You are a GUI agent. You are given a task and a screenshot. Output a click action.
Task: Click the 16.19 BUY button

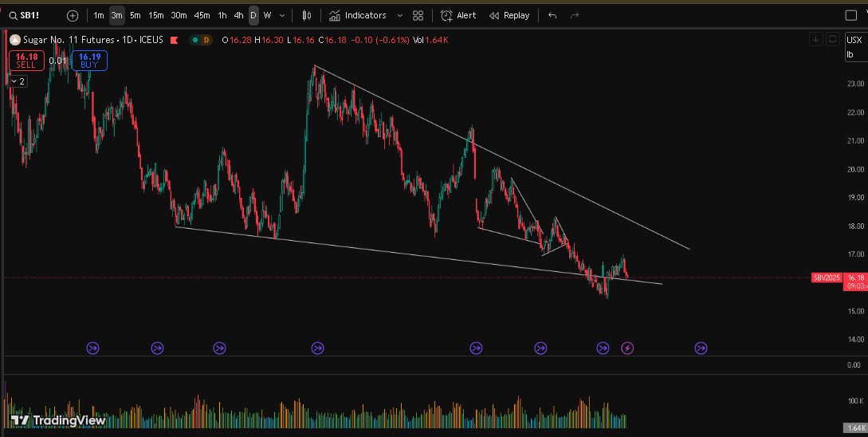(89, 61)
